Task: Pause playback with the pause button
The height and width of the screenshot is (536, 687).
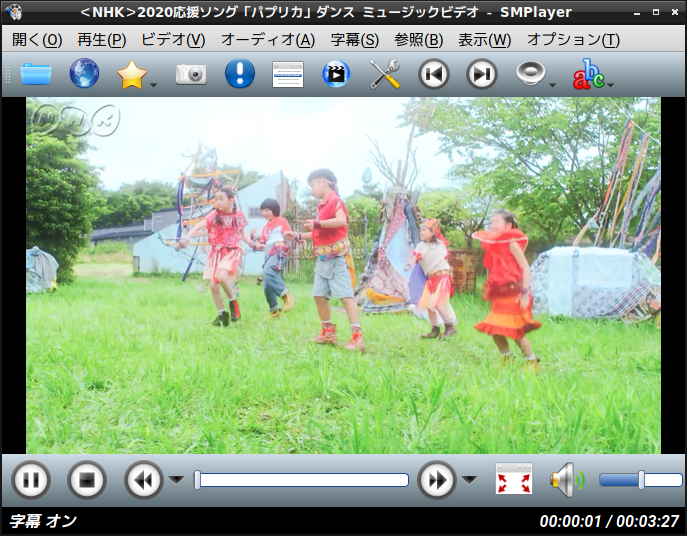Action: [x=31, y=480]
